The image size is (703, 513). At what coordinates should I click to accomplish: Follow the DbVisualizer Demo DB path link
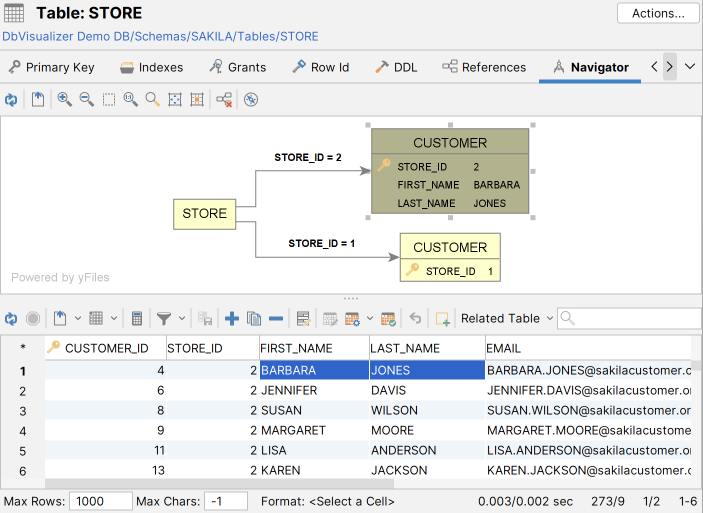click(161, 36)
